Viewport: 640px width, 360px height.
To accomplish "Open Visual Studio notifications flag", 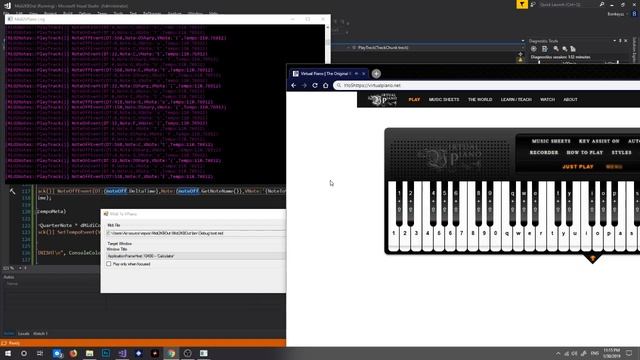I will (x=522, y=4).
